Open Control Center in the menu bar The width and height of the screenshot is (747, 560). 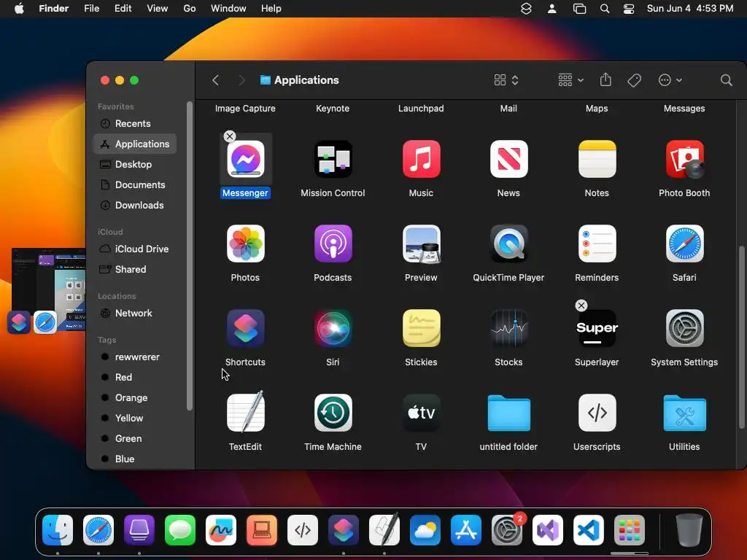(629, 9)
